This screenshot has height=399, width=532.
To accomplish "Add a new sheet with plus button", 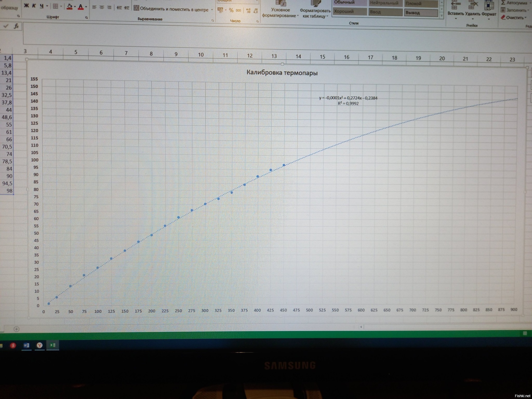I will point(16,329).
